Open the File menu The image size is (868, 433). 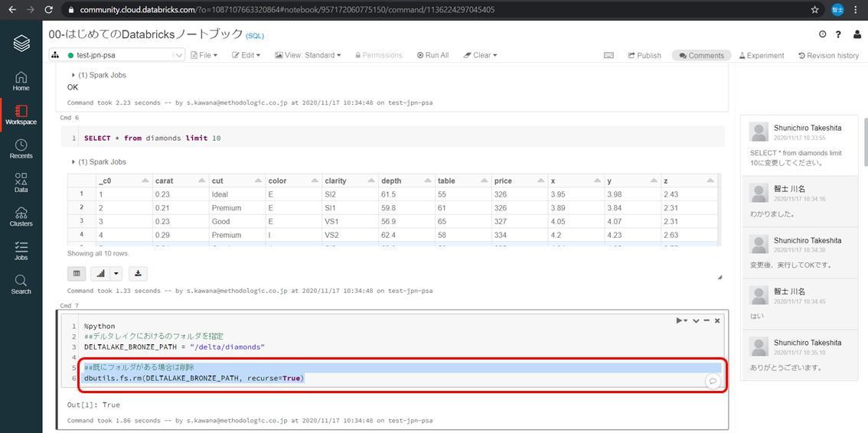coord(204,55)
